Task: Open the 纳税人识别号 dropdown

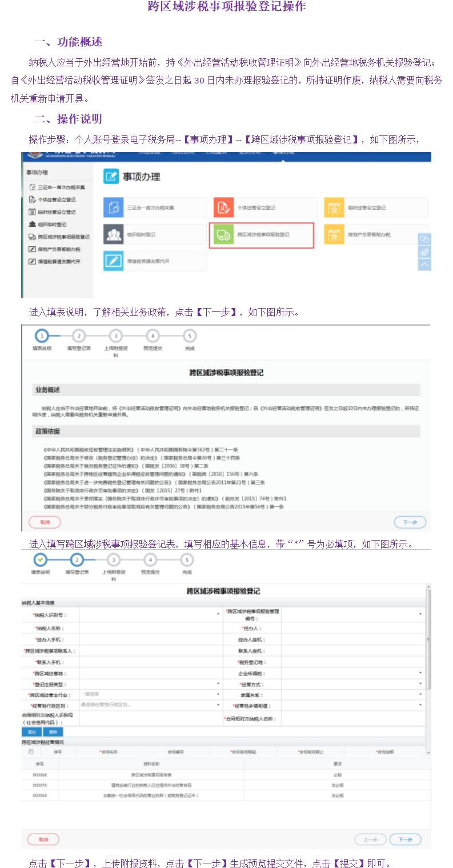Action: coord(218,615)
